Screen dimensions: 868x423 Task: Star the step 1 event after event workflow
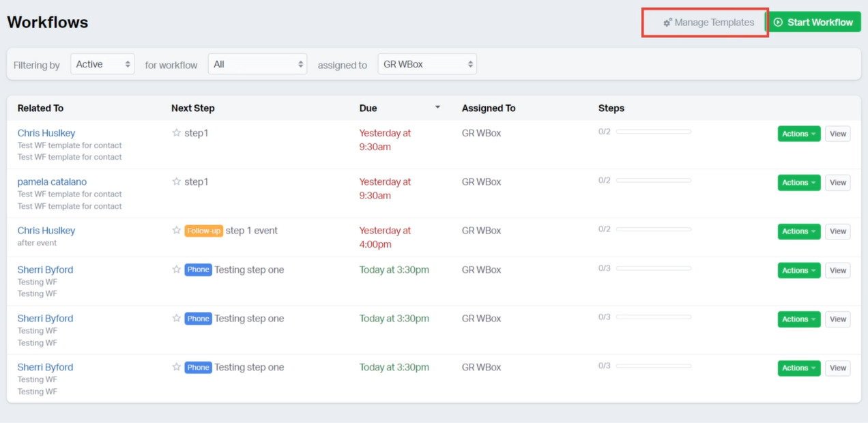(175, 230)
